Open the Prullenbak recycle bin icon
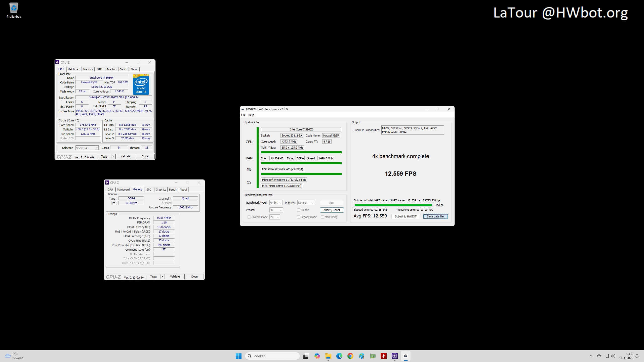644x362 pixels. (x=14, y=10)
